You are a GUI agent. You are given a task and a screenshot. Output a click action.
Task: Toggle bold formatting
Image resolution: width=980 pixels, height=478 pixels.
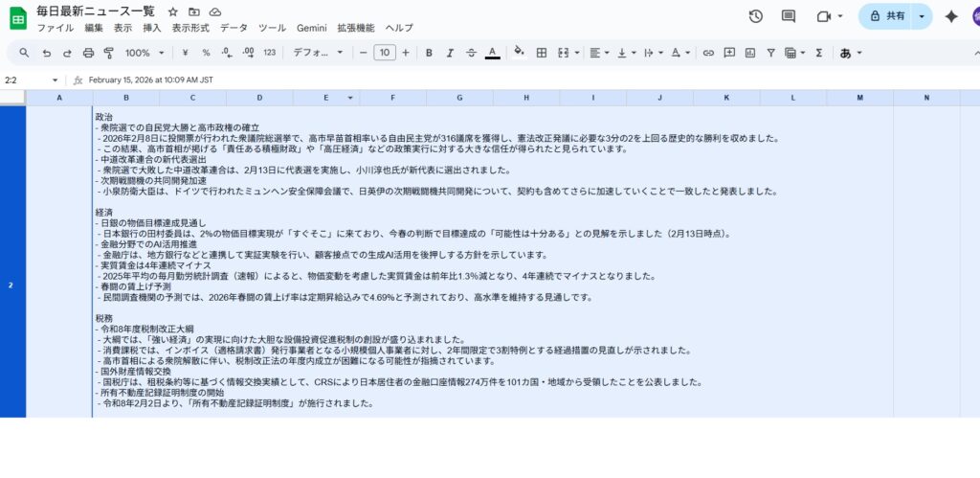pyautogui.click(x=429, y=53)
